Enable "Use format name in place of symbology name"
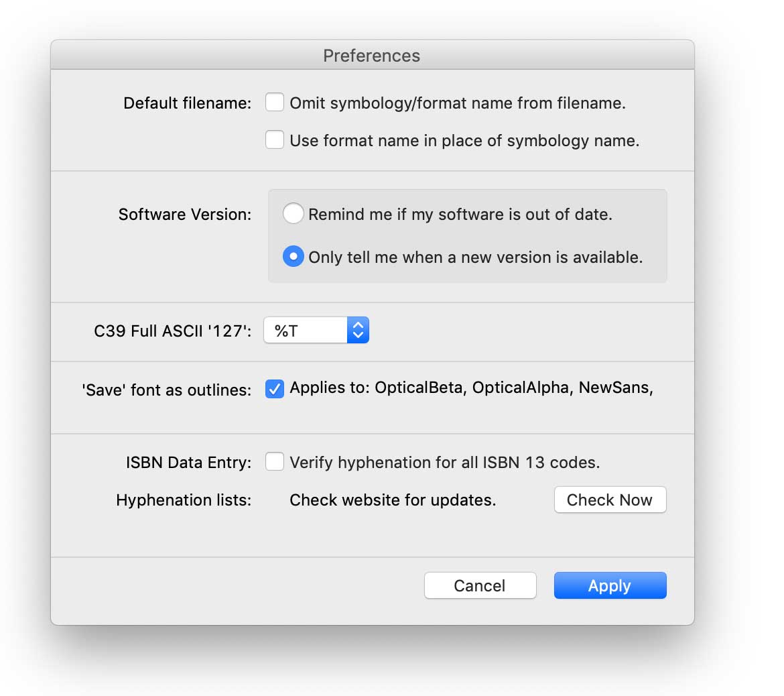This screenshot has width=784, height=696. pos(275,140)
